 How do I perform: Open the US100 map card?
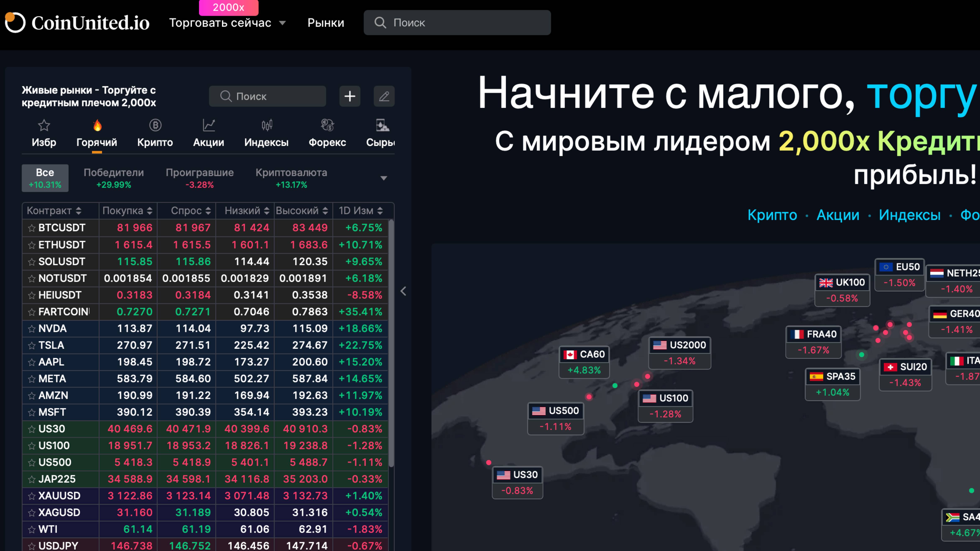click(665, 406)
